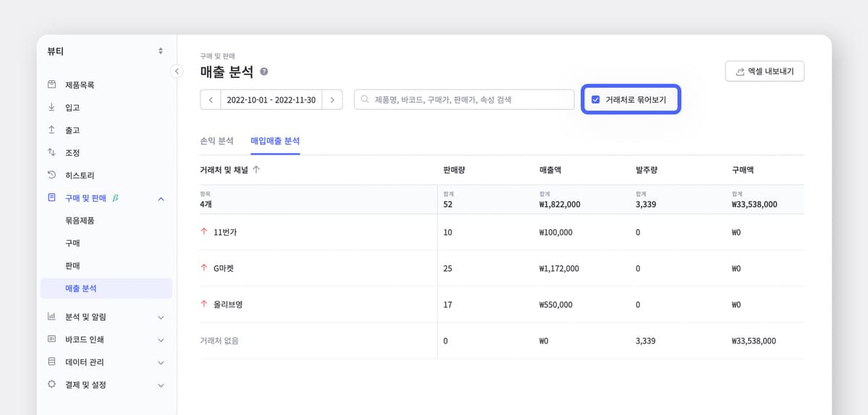Expand the 데이터 관리 section chevron
This screenshot has height=415, width=868.
pos(161,362)
